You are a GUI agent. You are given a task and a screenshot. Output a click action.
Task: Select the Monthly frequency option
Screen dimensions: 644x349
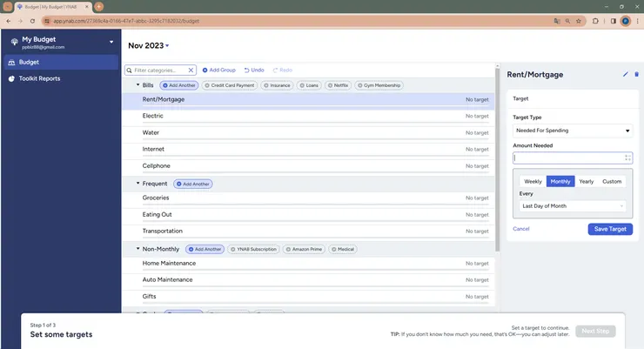(x=560, y=182)
